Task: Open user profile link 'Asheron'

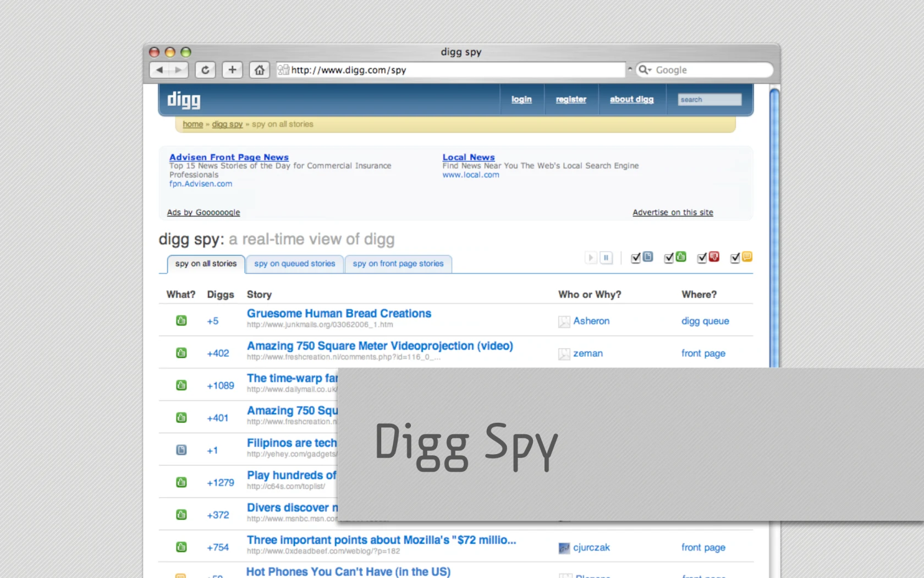Action: click(591, 321)
